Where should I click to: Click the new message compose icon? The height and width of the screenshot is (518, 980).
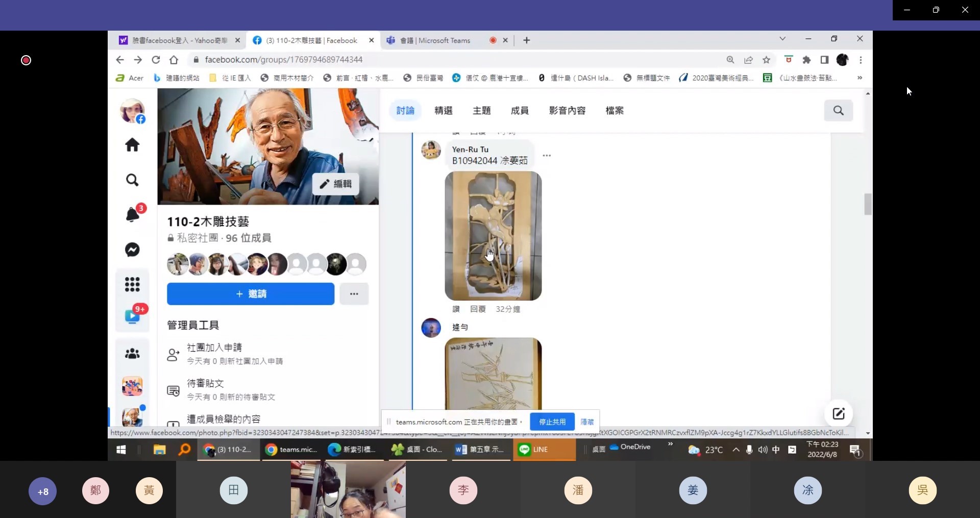839,414
